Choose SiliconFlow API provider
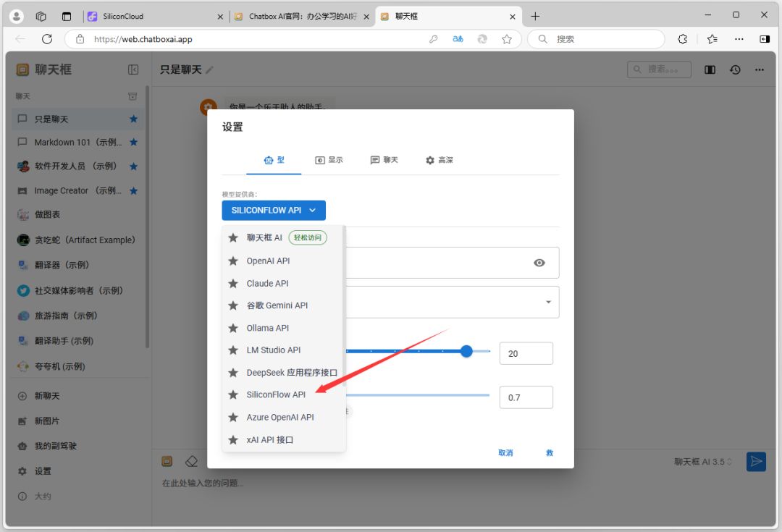 click(x=283, y=394)
